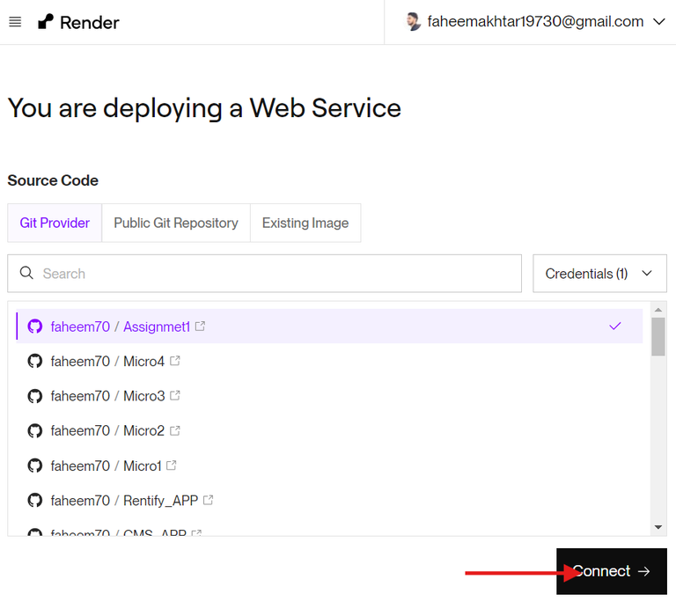676x616 pixels.
Task: Expand the account menu chevron
Action: [659, 21]
